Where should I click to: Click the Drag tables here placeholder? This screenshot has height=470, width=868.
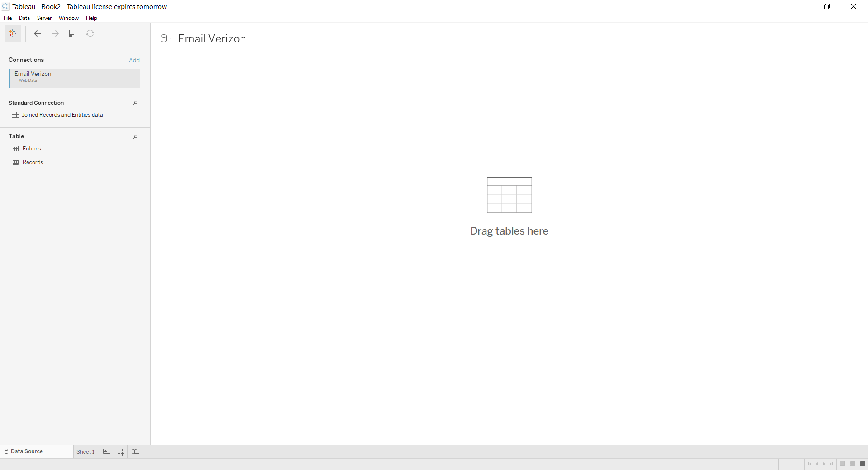tap(509, 207)
